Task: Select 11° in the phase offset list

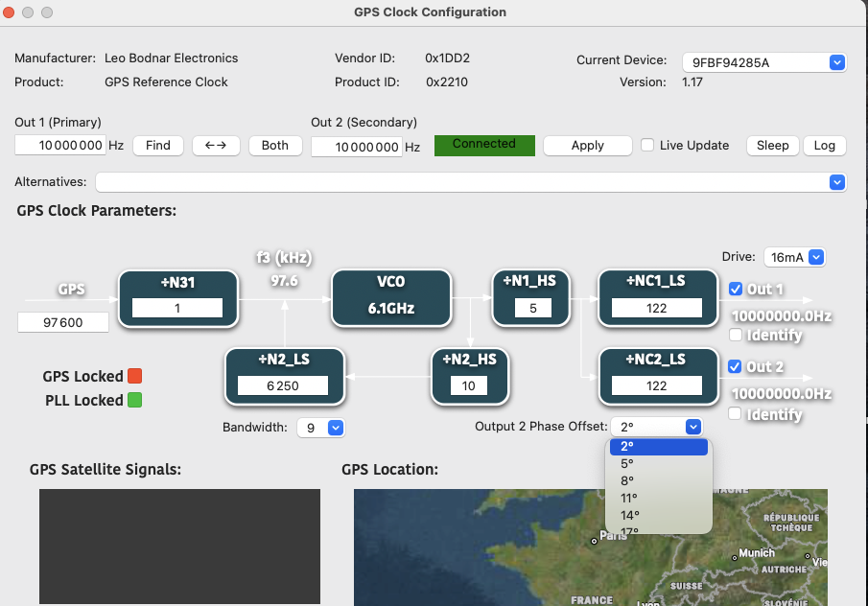Action: [x=658, y=498]
